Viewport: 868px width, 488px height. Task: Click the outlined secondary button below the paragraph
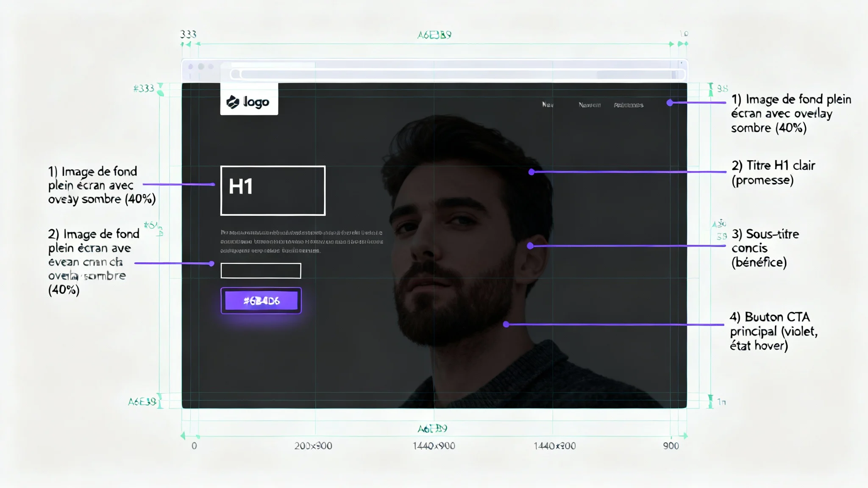tap(261, 270)
